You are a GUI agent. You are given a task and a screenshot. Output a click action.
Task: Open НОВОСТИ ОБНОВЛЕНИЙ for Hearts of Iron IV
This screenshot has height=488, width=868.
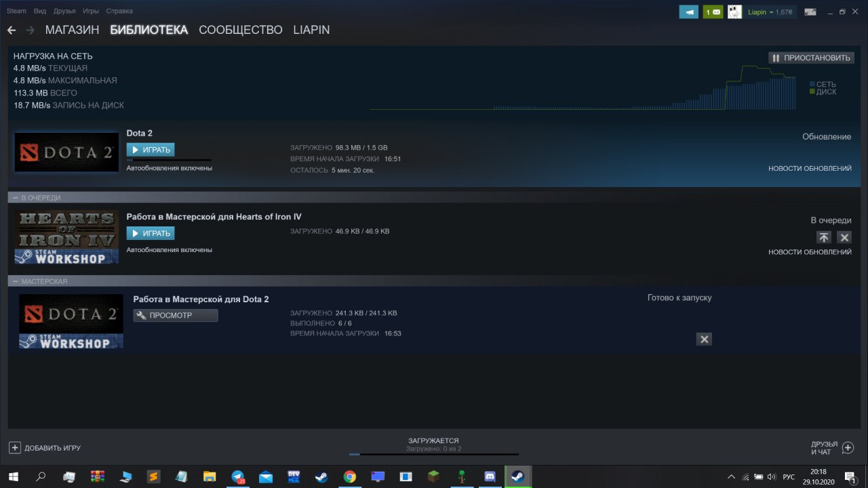click(810, 251)
